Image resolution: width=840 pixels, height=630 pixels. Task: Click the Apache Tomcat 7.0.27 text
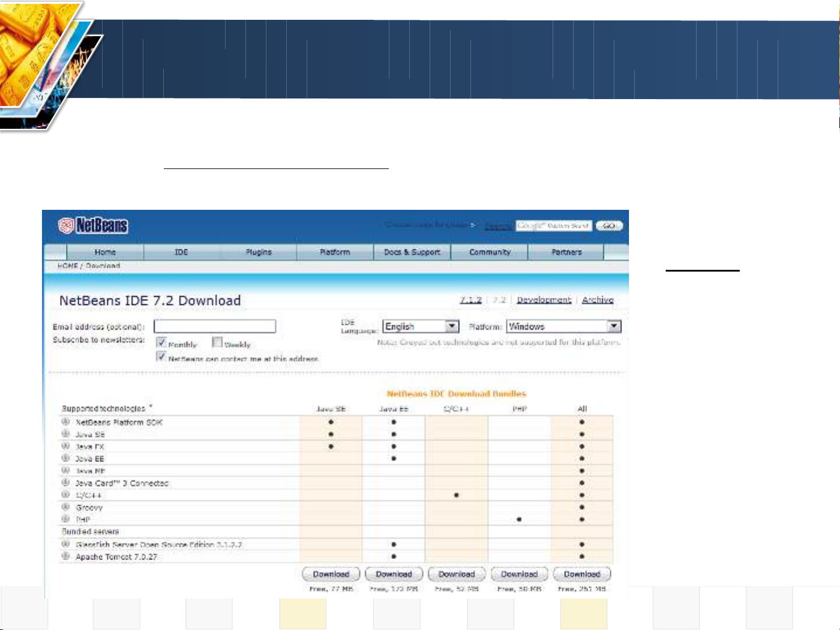click(x=117, y=557)
